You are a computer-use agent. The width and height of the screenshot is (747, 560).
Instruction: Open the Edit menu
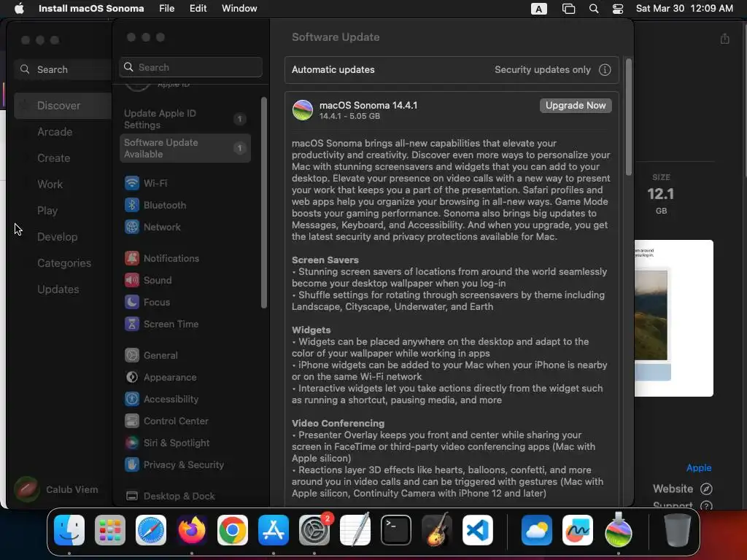pos(198,8)
